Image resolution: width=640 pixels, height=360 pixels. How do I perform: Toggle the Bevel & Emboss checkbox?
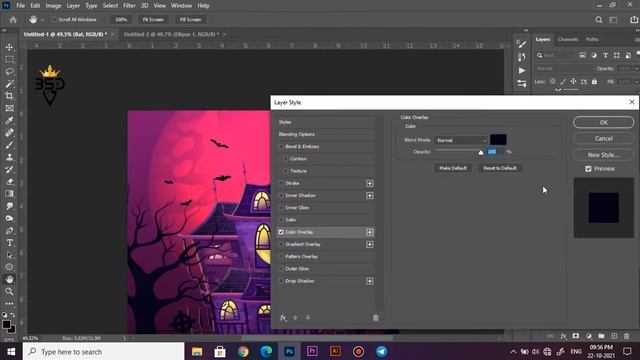coord(281,147)
